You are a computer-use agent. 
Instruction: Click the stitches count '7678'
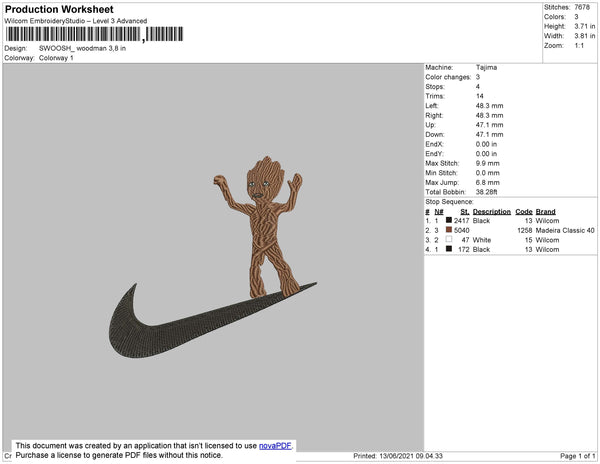pyautogui.click(x=582, y=7)
